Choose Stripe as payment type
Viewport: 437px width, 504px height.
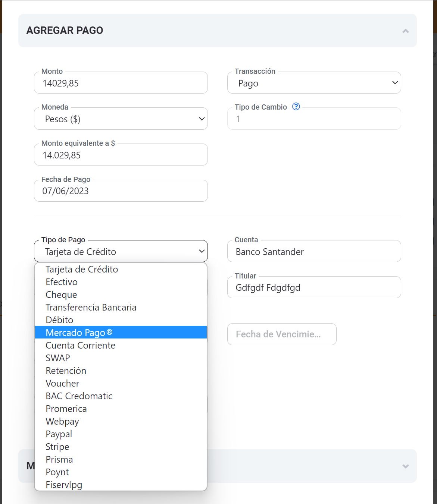click(x=57, y=447)
